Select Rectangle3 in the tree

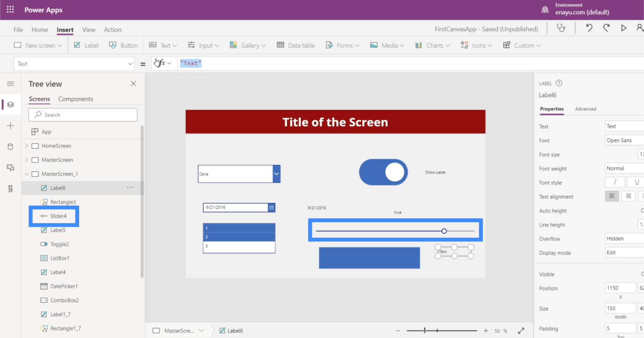point(63,202)
